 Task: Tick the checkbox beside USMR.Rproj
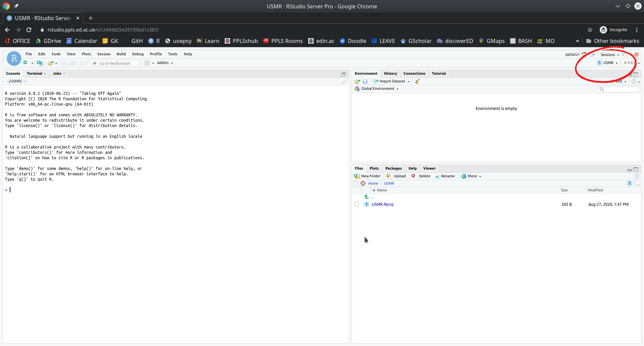coord(357,204)
